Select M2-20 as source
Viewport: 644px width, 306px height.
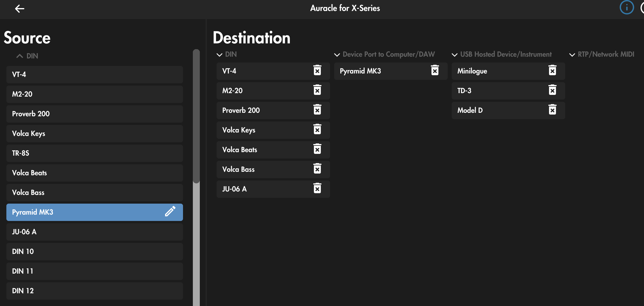click(95, 94)
